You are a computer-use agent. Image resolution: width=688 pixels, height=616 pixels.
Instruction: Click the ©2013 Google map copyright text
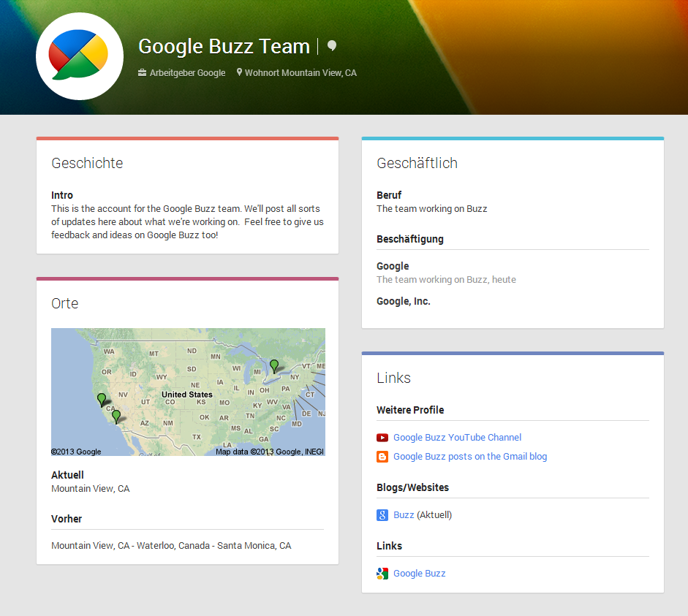[x=76, y=452]
